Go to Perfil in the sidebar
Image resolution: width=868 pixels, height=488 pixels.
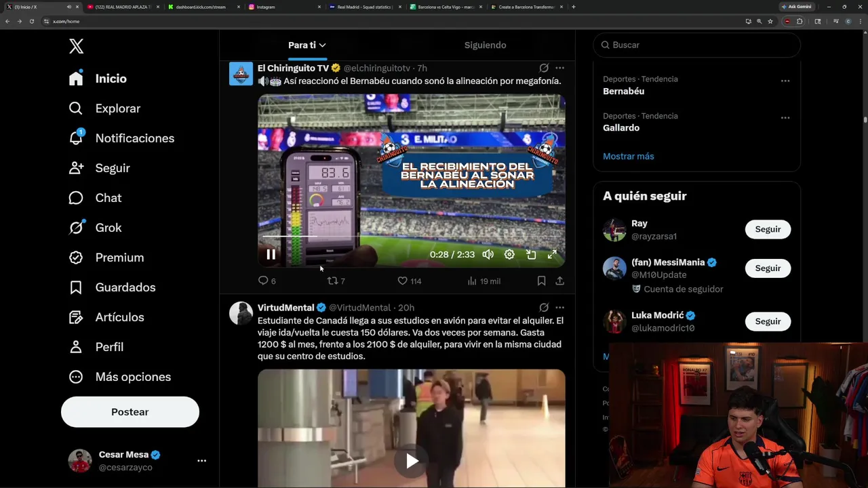[96, 347]
